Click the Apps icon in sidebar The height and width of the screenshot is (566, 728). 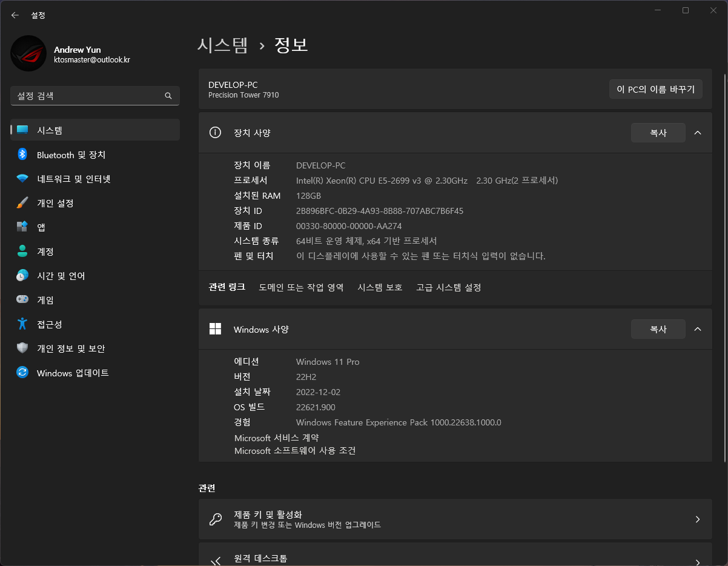coord(22,227)
